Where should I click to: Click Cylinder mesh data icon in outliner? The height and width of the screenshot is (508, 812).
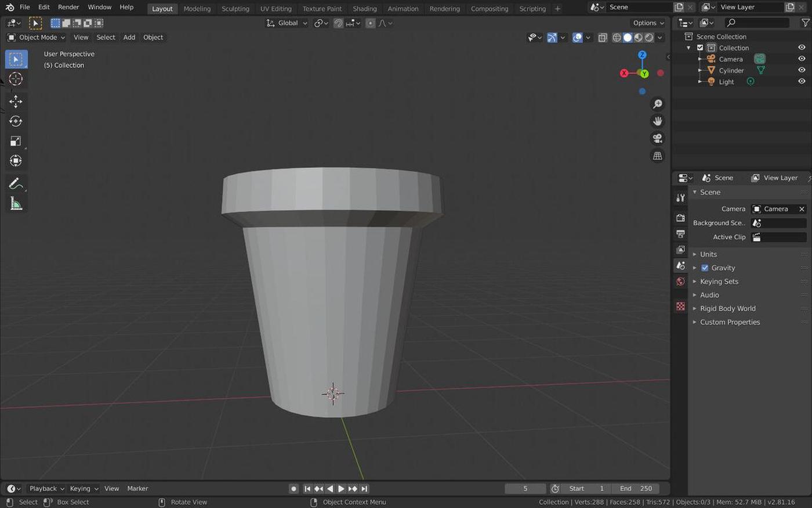pos(760,70)
